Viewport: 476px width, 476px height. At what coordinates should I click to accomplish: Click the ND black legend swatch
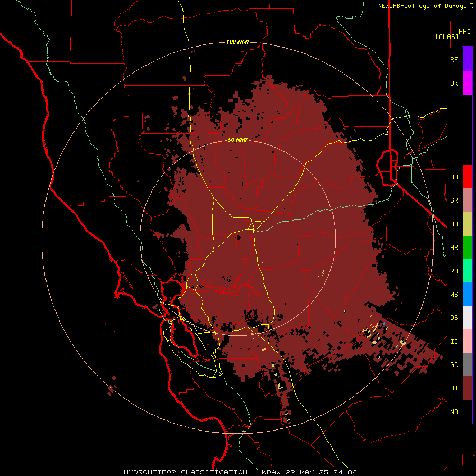(467, 411)
